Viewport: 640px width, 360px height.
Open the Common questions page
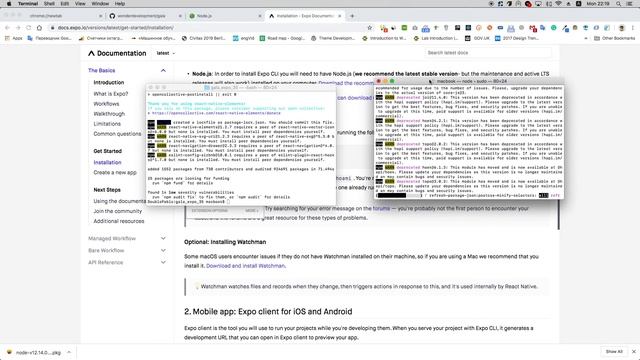click(x=117, y=134)
